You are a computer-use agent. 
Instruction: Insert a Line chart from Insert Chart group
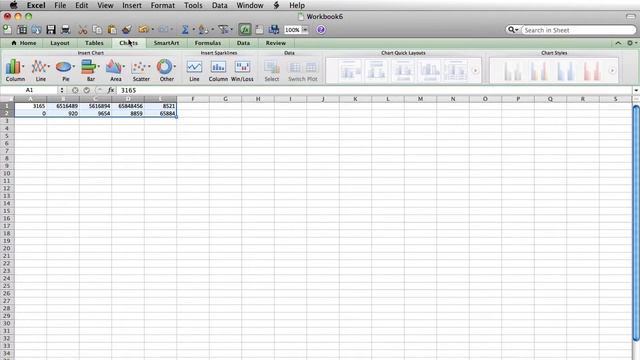tap(40, 70)
